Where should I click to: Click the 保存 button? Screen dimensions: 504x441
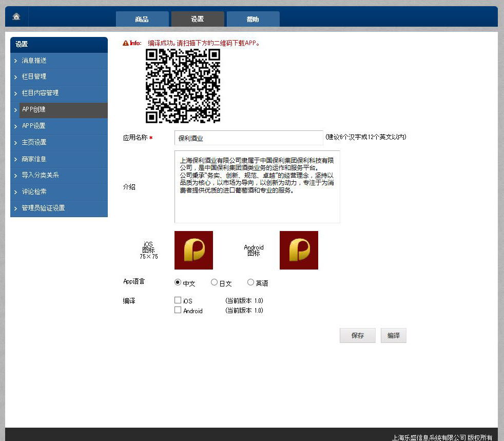click(x=357, y=336)
